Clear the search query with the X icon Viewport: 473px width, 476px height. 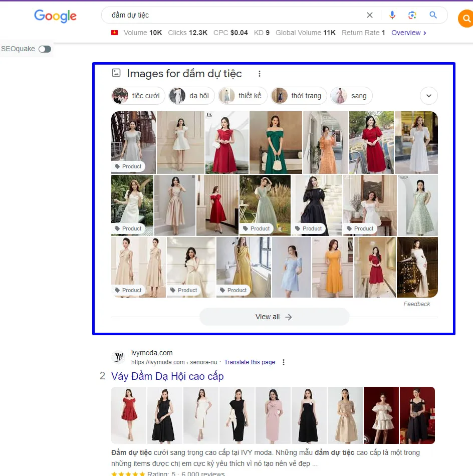[x=370, y=15]
